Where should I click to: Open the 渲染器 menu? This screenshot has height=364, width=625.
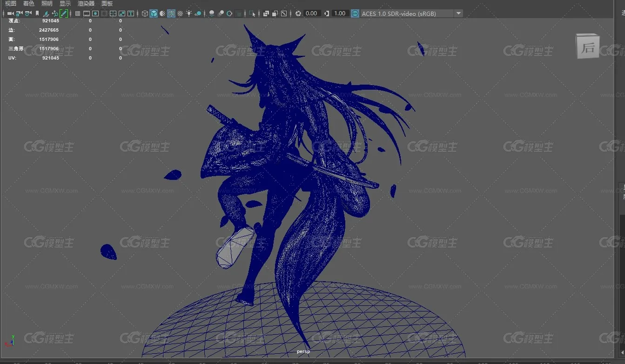click(86, 3)
